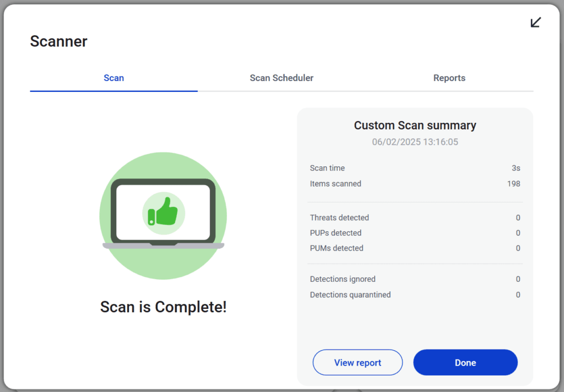Click the Custom Scan summary title
564x392 pixels.
(x=415, y=125)
